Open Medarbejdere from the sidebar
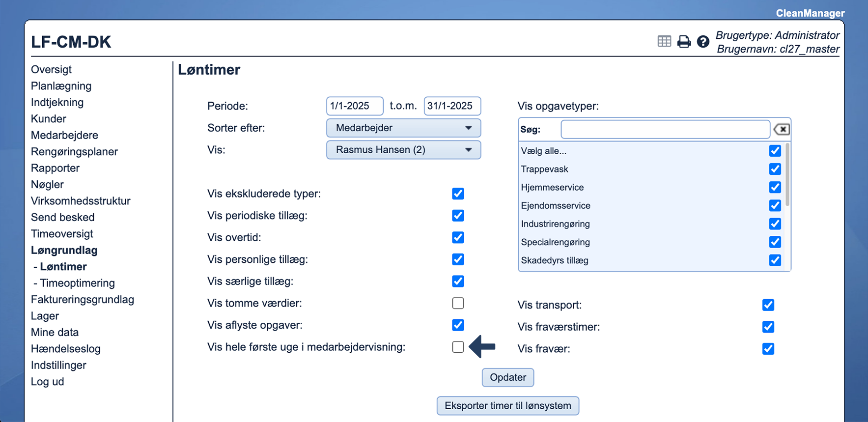The width and height of the screenshot is (868, 422). point(64,135)
